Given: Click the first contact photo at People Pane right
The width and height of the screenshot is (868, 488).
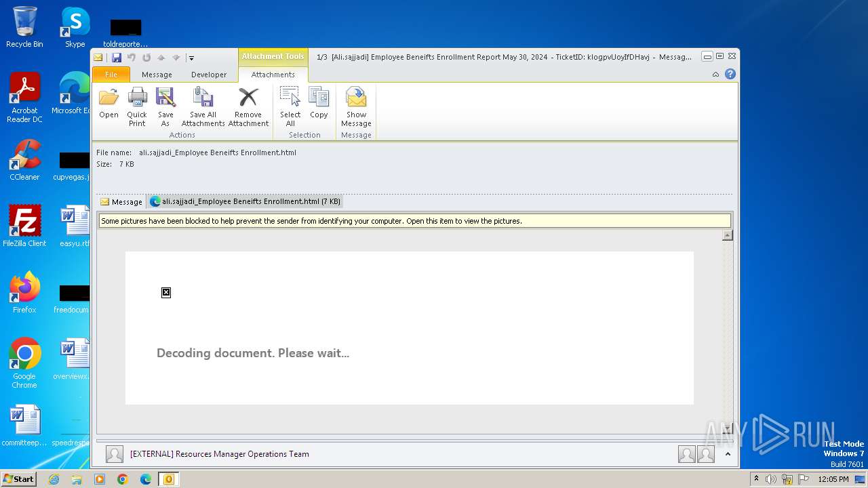Looking at the screenshot, I should click(x=686, y=454).
